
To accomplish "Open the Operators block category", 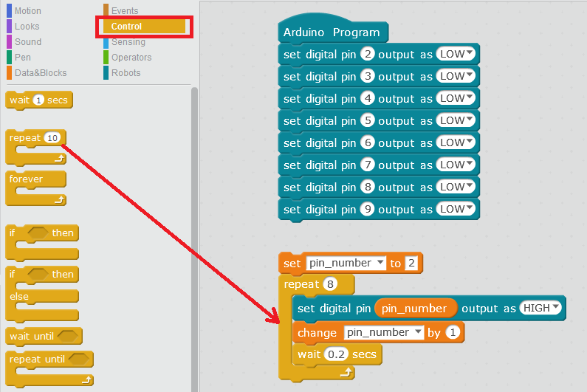I will pos(128,58).
